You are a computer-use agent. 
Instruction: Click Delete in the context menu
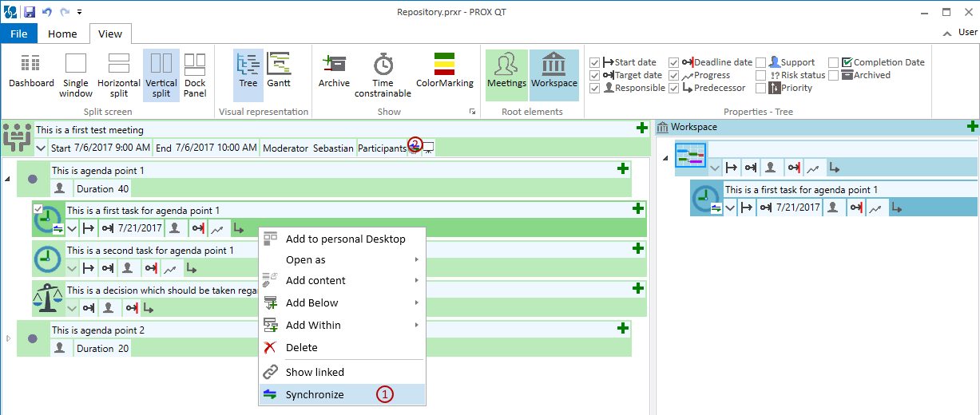pos(301,348)
